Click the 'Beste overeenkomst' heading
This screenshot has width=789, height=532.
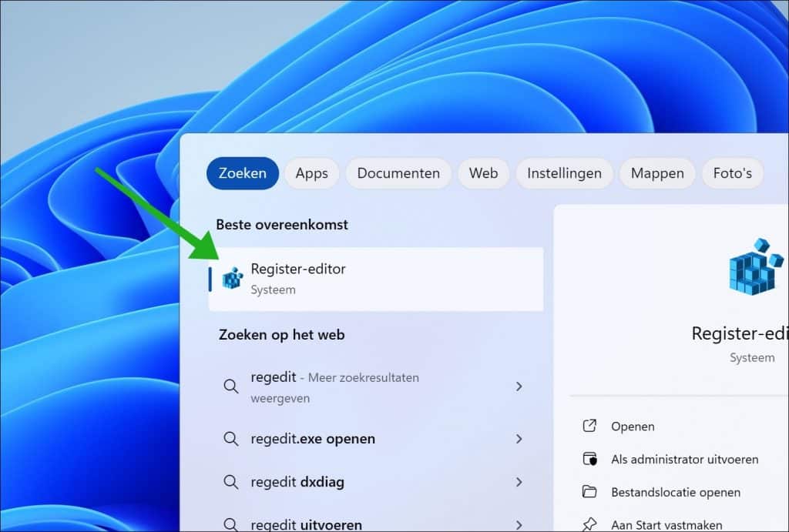point(282,224)
